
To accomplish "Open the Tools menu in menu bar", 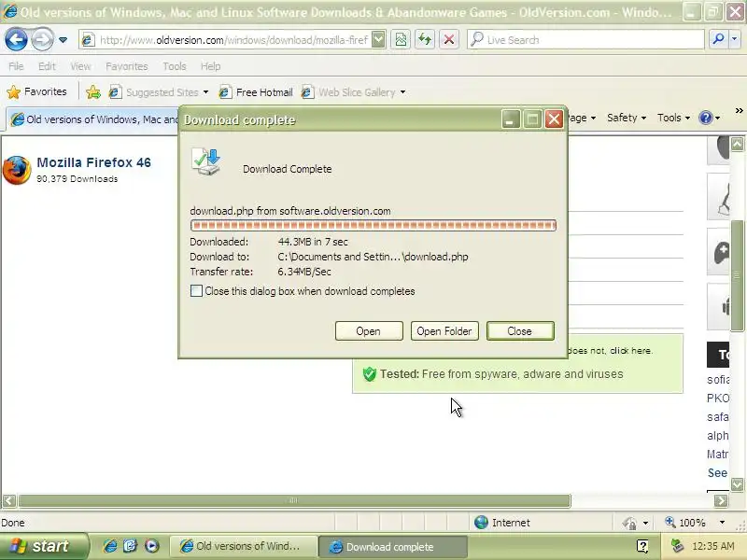I will point(175,66).
